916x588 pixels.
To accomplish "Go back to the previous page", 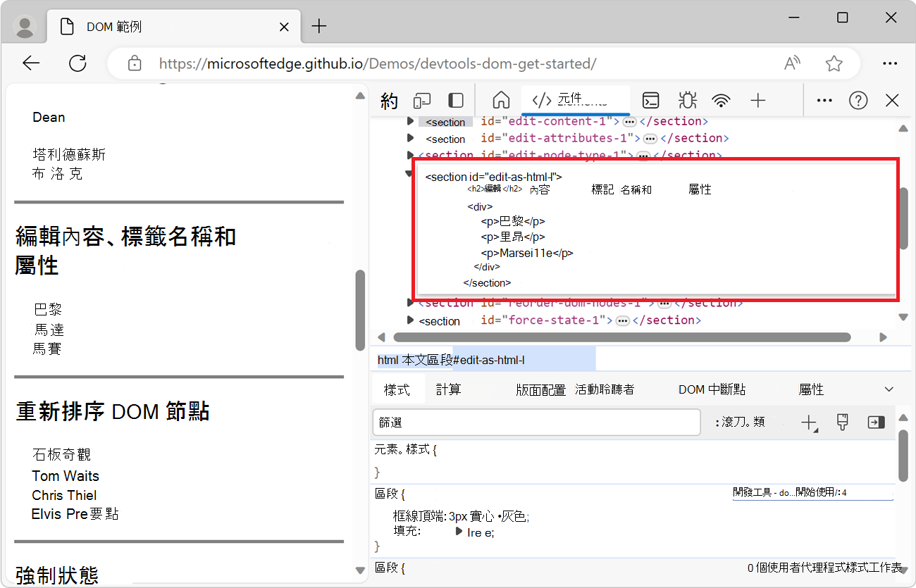I will [31, 63].
